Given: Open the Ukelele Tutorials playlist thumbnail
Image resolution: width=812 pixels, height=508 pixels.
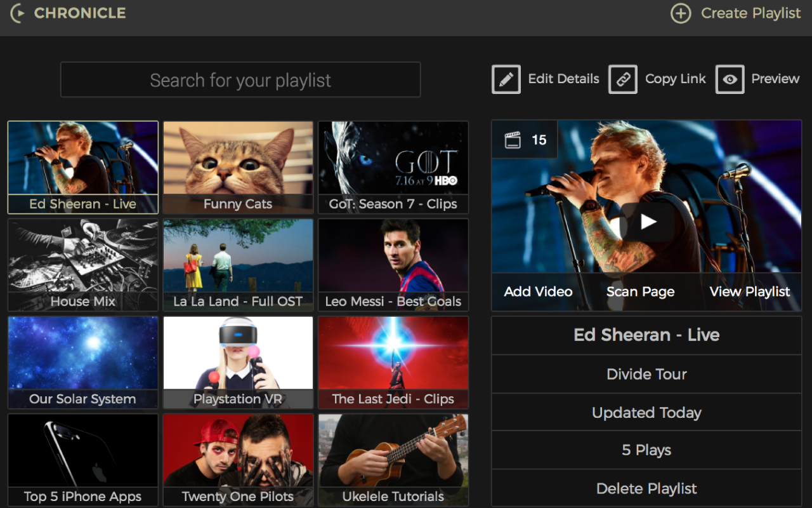Looking at the screenshot, I should coord(393,460).
